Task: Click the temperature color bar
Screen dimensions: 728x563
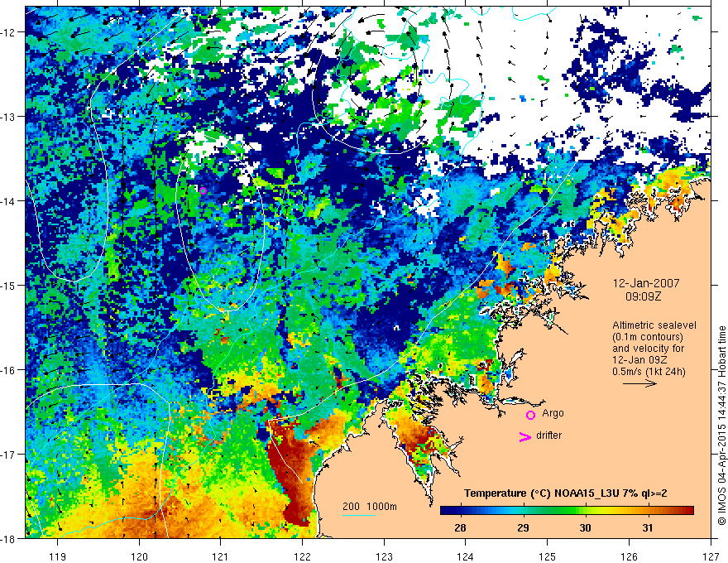Action: pos(567,511)
